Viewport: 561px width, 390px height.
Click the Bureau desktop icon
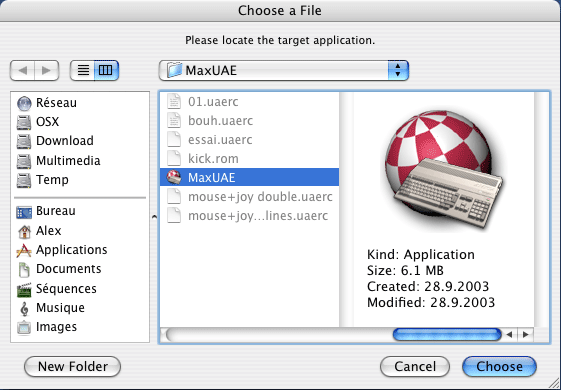tap(24, 212)
